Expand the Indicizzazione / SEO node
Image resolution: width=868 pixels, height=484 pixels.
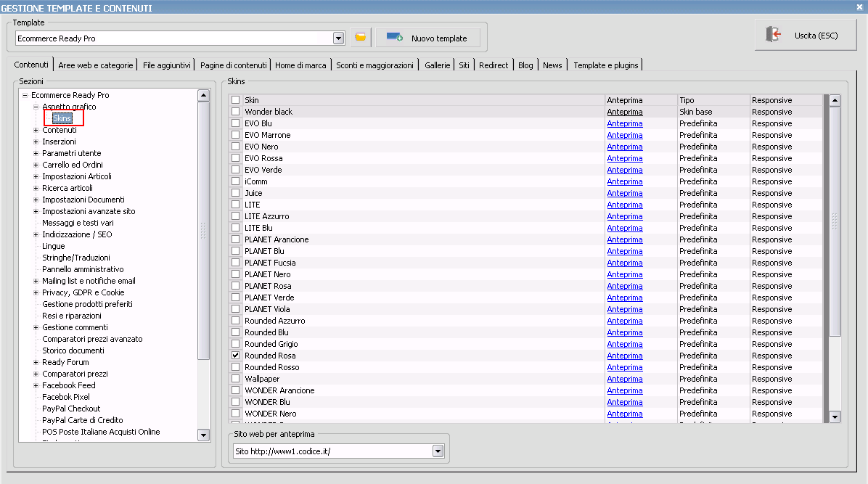pyautogui.click(x=36, y=235)
